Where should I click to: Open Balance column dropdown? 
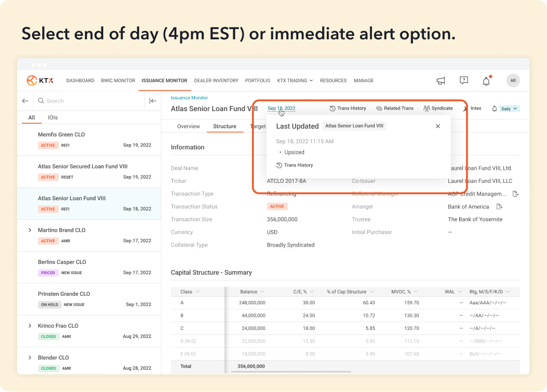coord(262,292)
